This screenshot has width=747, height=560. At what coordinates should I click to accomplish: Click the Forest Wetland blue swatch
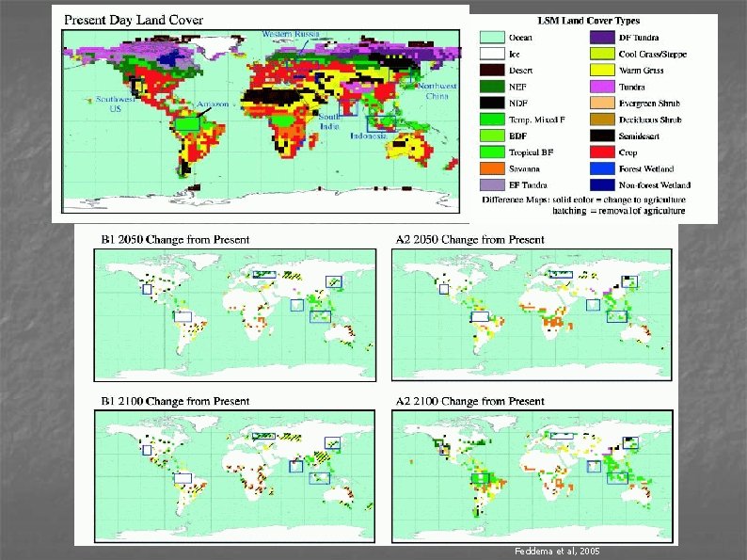(602, 168)
